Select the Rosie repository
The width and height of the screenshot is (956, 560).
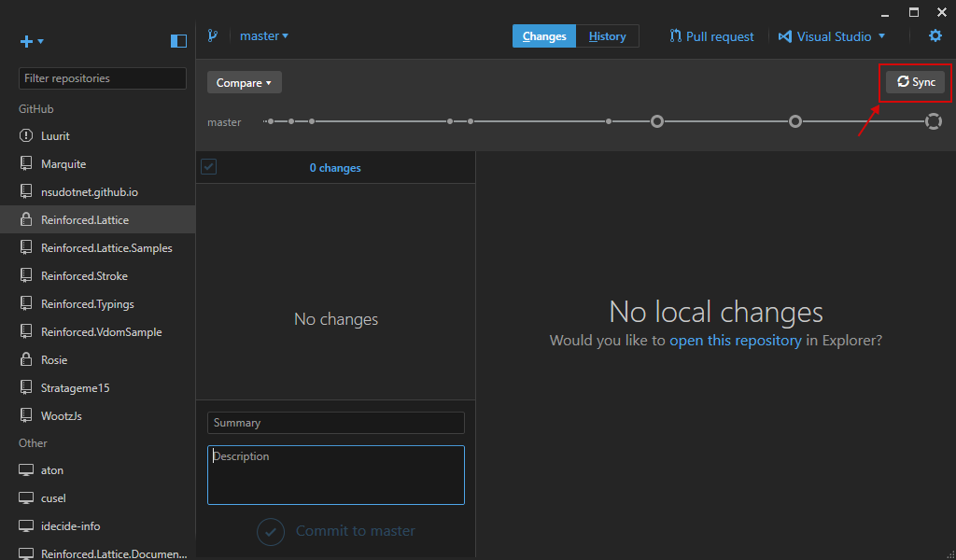coord(97,360)
